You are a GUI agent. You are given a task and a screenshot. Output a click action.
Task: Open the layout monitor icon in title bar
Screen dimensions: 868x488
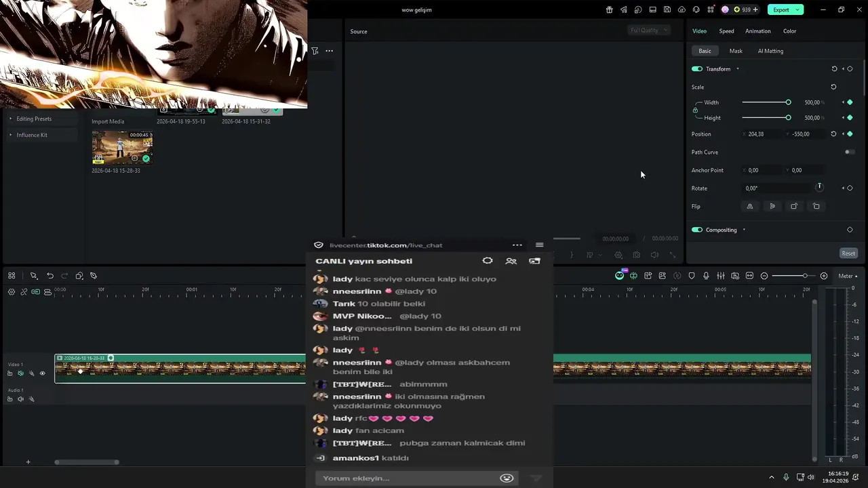pos(652,9)
